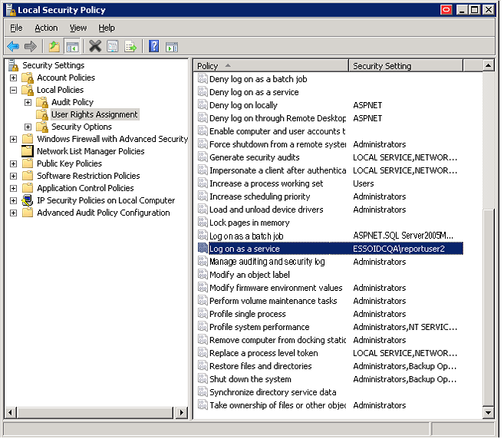Click the Delete X toolbar icon
The image size is (504, 439).
(x=95, y=46)
